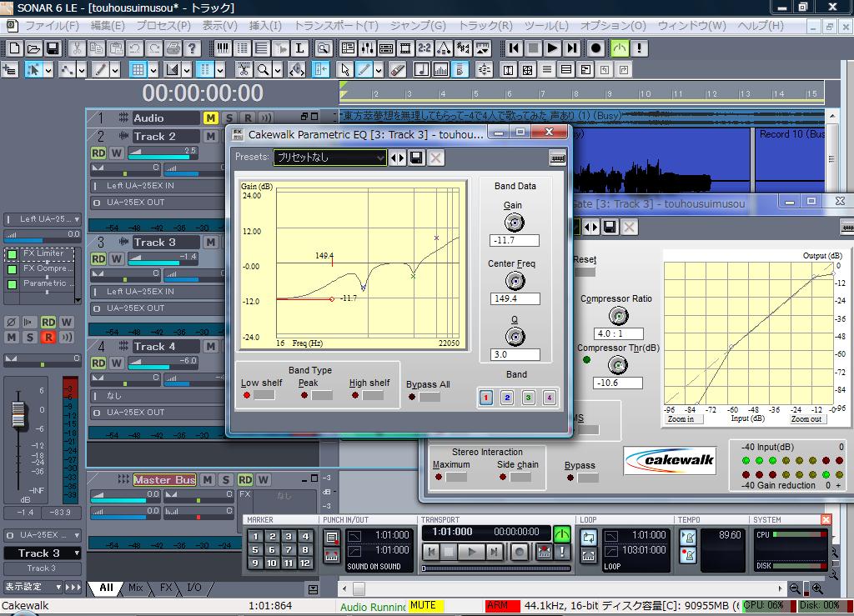
Task: Click EQ keyboard icon next to presets
Action: (x=557, y=158)
